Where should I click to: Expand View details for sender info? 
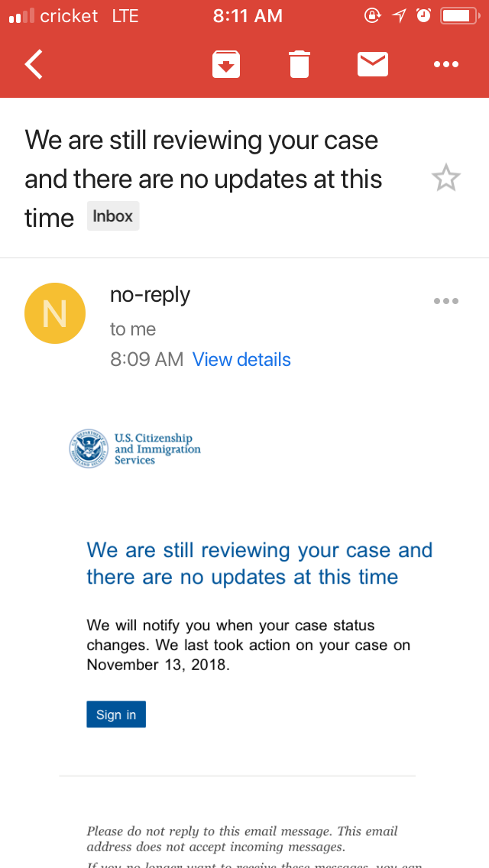point(241,360)
